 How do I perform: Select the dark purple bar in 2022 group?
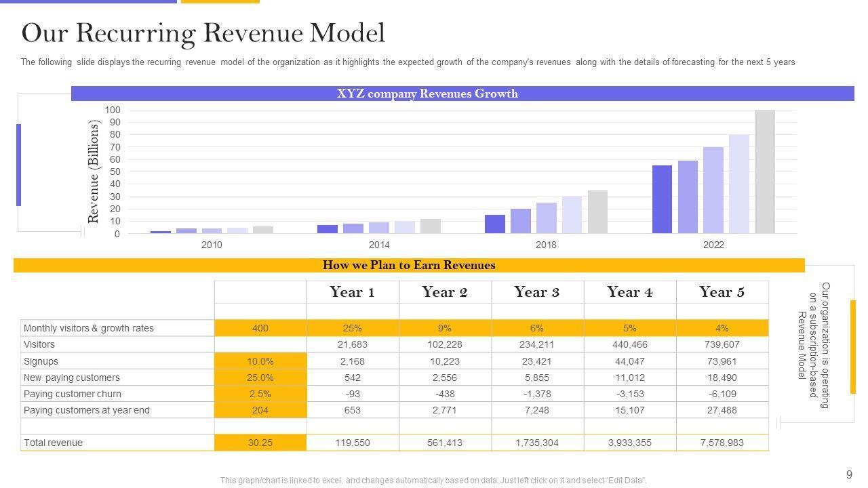pos(662,199)
